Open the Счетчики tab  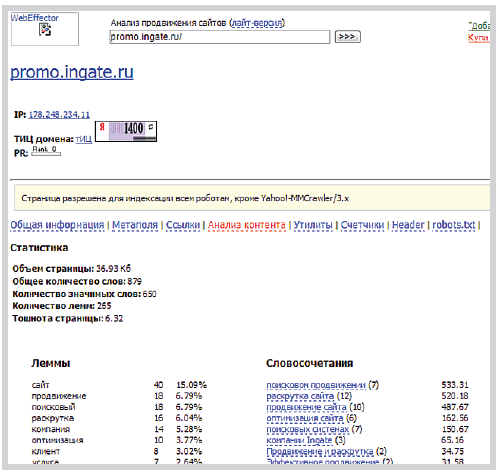tap(362, 225)
